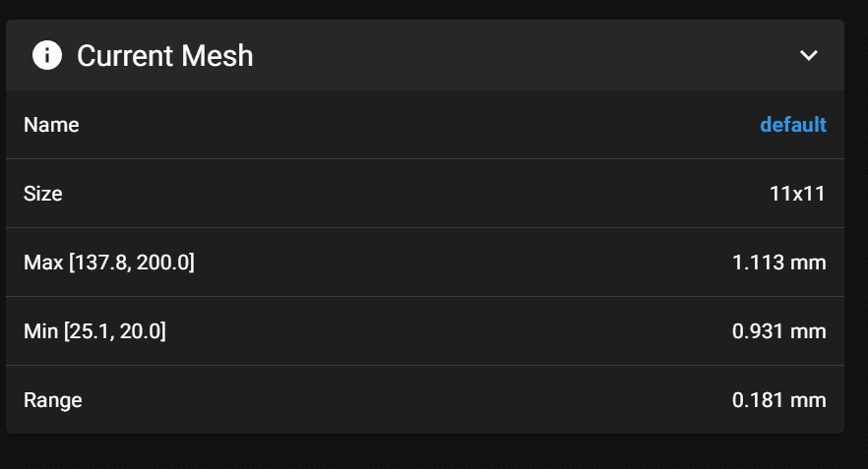This screenshot has height=469, width=868.
Task: Click dark background above the mesh panel
Action: tap(434, 8)
